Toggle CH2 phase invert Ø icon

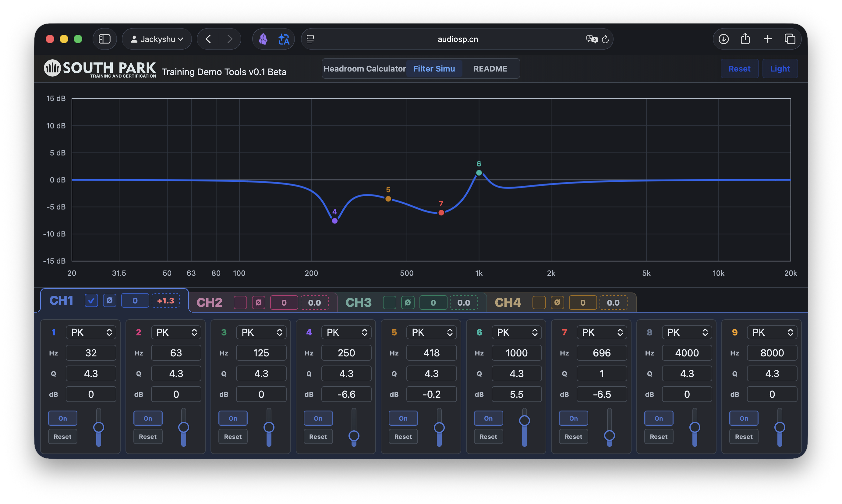click(258, 302)
